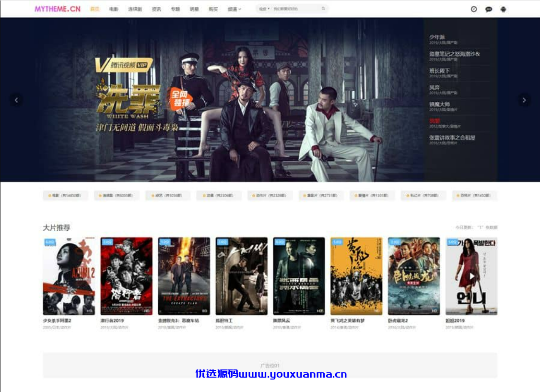Click the 动漫 (共2306部) category tag
Screen dimensions: 540x392
pos(219,196)
